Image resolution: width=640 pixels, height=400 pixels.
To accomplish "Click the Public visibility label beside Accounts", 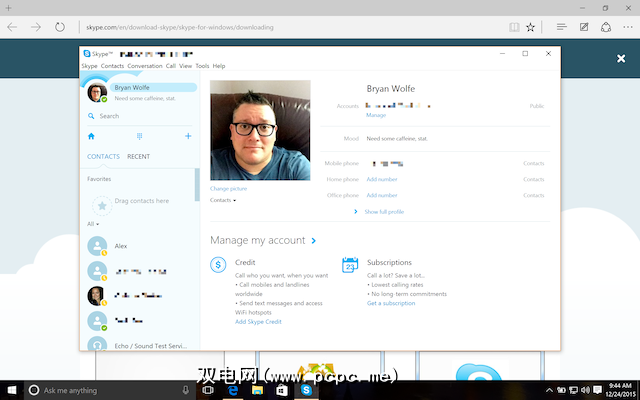I will 537,106.
